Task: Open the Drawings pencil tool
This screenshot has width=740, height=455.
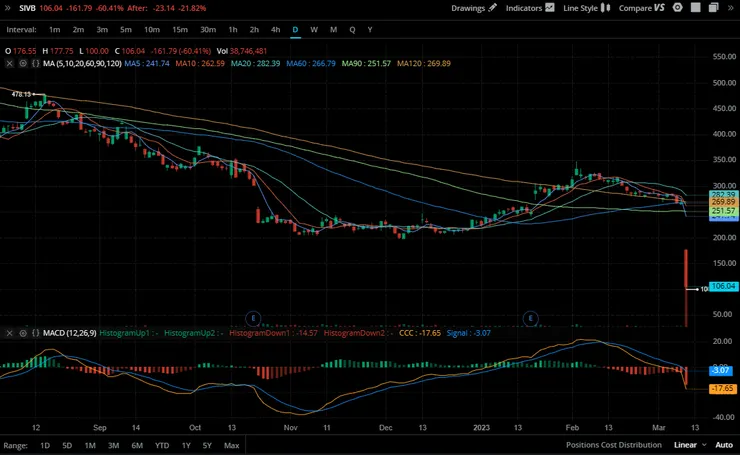Action: 473,8
